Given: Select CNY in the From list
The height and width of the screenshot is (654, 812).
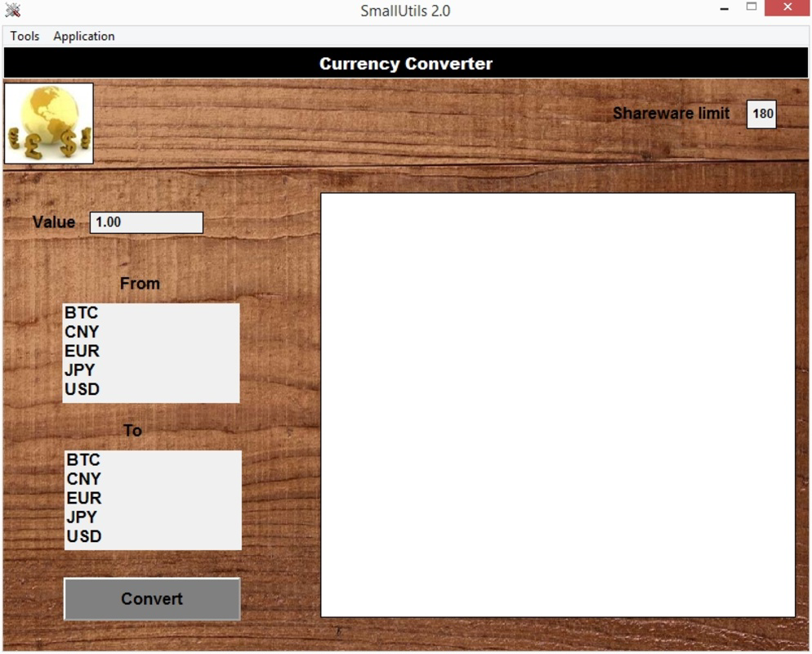Looking at the screenshot, I should 150,332.
